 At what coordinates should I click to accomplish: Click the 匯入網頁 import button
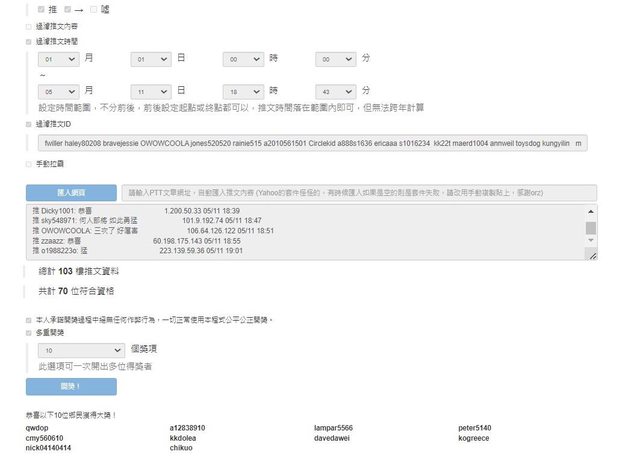tap(70, 192)
